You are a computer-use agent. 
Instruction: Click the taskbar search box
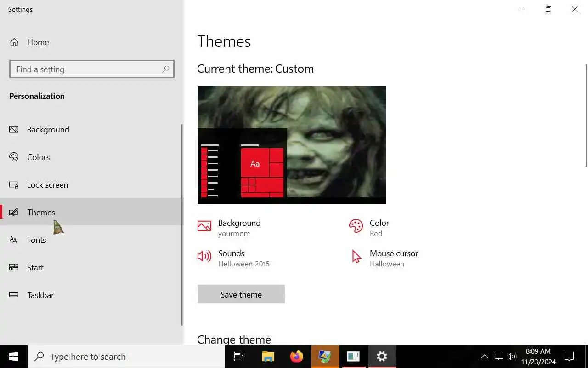(x=126, y=356)
